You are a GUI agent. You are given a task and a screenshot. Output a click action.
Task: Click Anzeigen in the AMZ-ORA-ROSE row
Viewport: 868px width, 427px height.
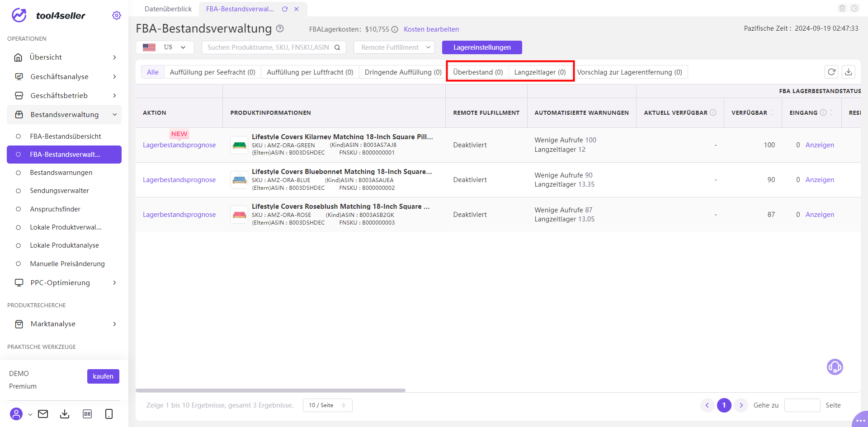820,215
